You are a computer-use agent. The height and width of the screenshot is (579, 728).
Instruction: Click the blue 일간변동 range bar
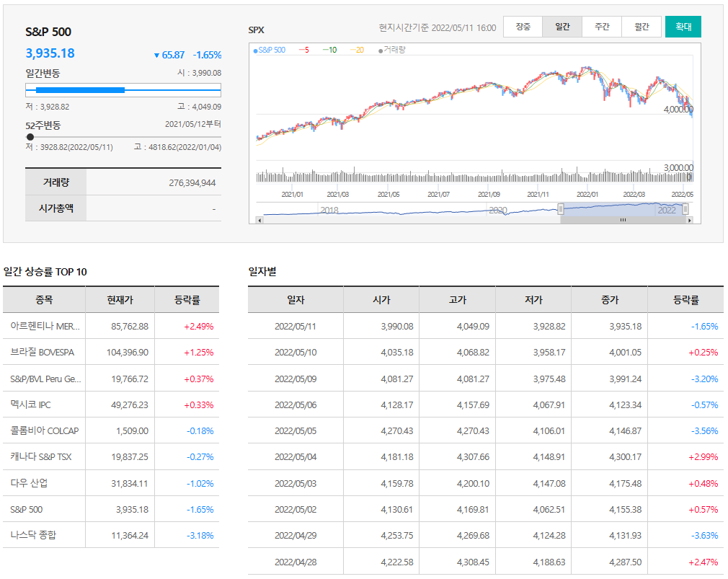pyautogui.click(x=80, y=90)
